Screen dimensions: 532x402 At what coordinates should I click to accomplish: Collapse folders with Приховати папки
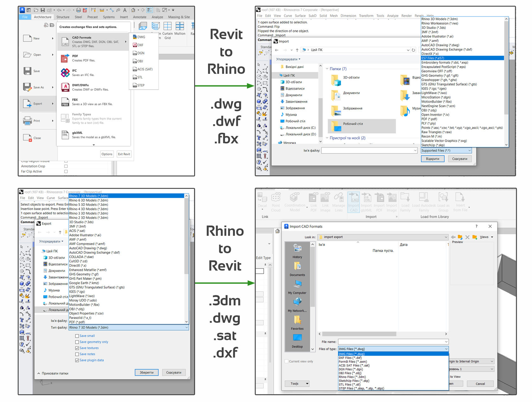click(53, 373)
